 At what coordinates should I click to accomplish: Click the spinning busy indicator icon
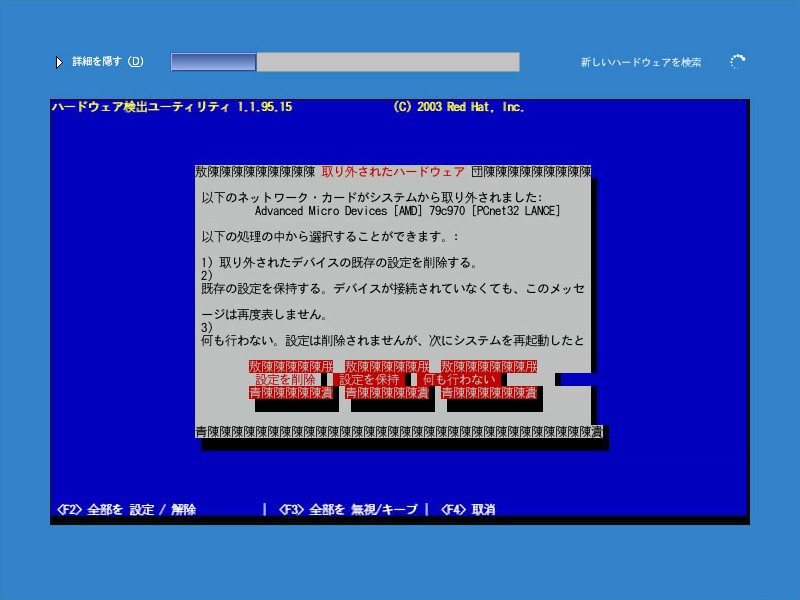737,62
